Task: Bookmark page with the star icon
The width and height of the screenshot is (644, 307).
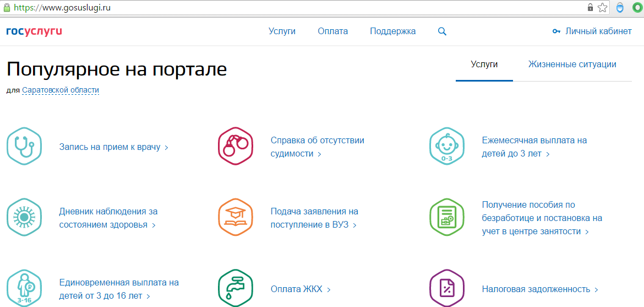Action: (x=602, y=7)
